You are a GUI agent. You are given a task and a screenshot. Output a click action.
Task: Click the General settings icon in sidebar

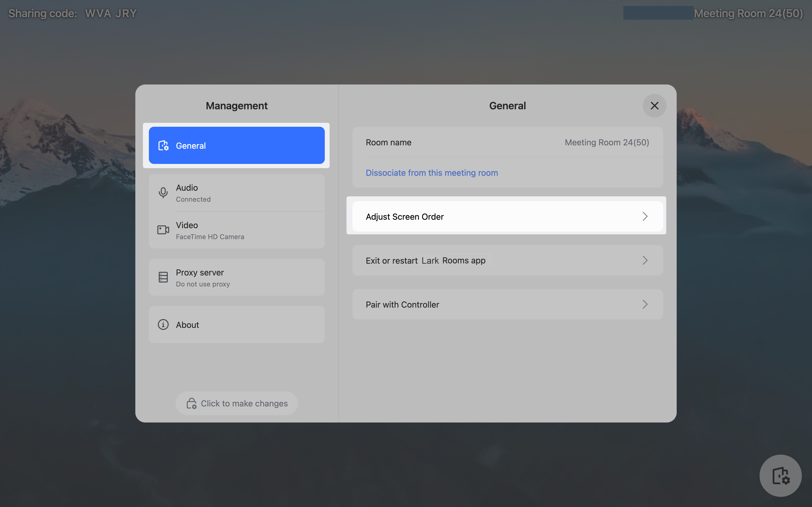[164, 146]
